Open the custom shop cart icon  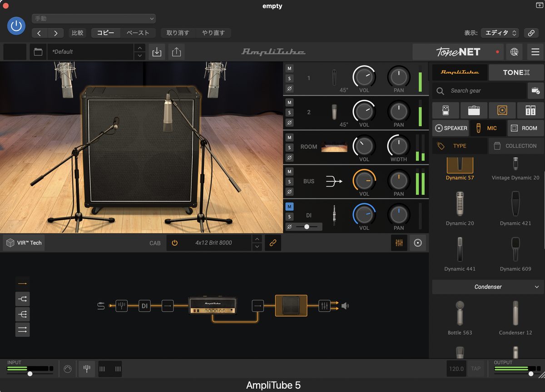click(535, 91)
